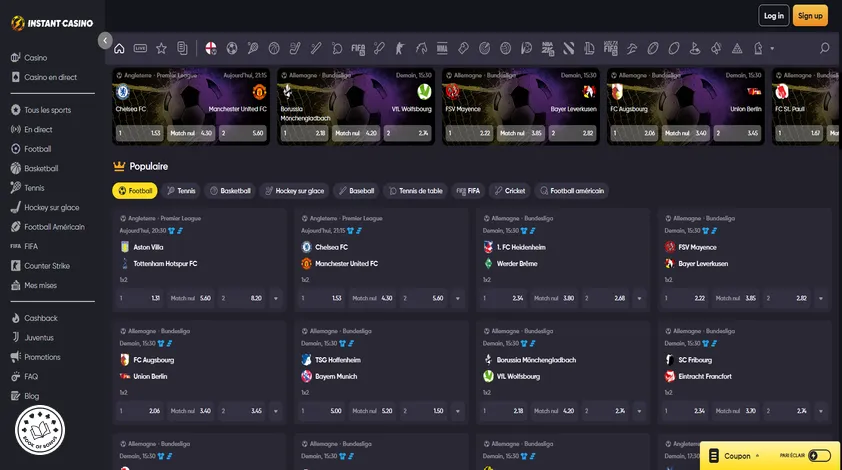Image resolution: width=842 pixels, height=470 pixels.
Task: Select the Baseball popular tab
Action: click(x=356, y=191)
